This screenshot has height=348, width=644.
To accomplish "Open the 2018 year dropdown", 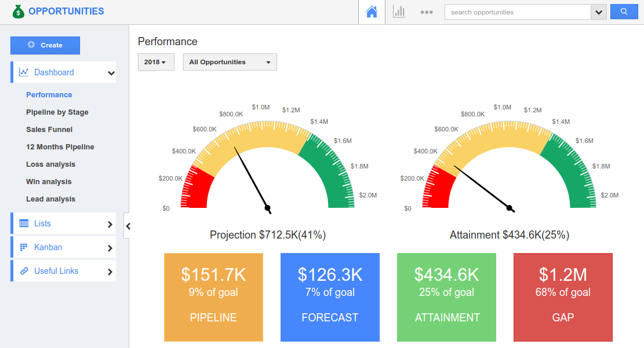I will (x=155, y=62).
